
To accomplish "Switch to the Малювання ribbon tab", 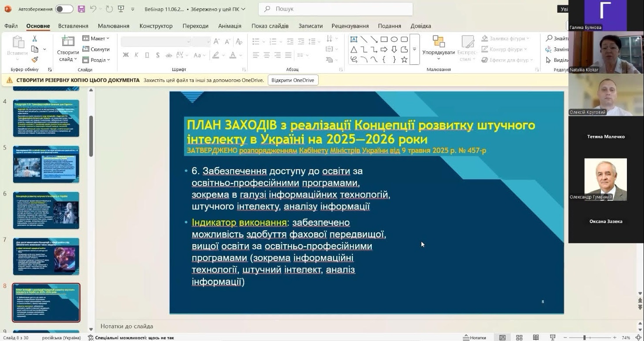I will point(114,26).
